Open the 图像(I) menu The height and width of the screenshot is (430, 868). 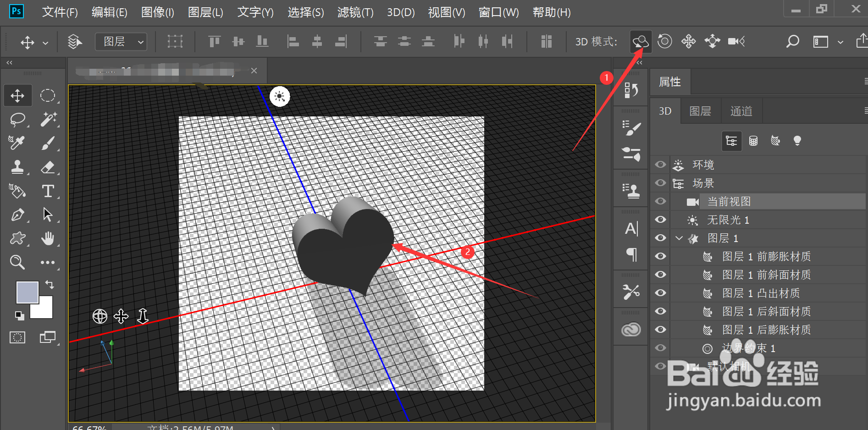[x=158, y=12]
